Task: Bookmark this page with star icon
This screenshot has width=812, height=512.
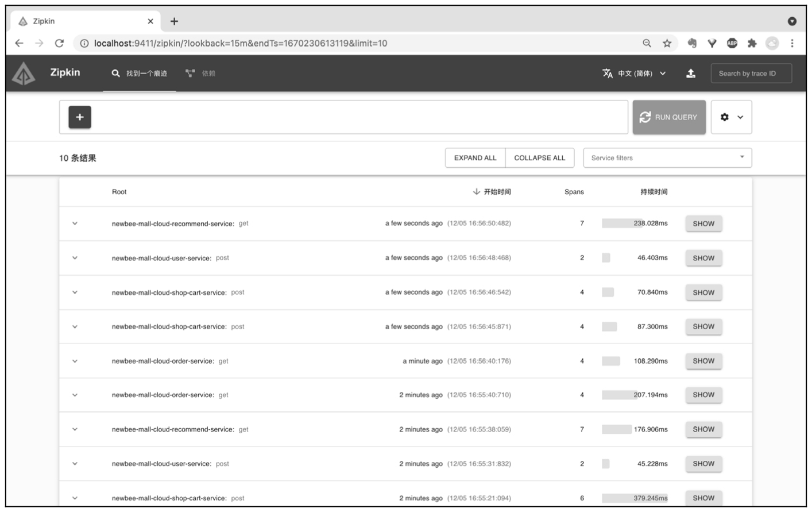Action: click(667, 43)
